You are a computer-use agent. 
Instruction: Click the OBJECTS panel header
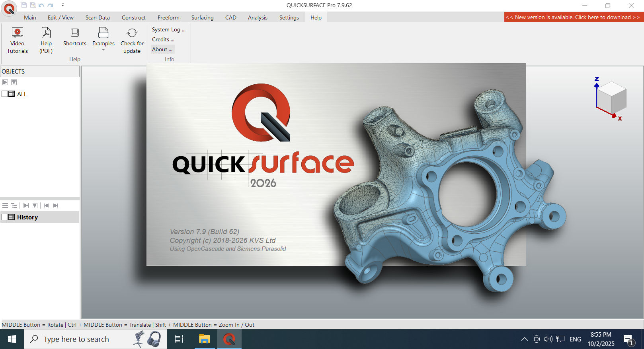pos(40,71)
